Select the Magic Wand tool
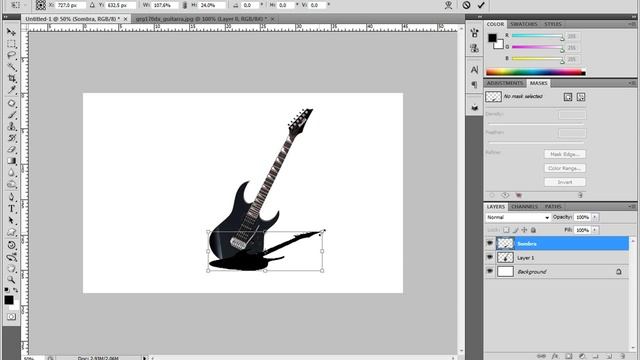The width and height of the screenshot is (640, 360). coord(11,67)
